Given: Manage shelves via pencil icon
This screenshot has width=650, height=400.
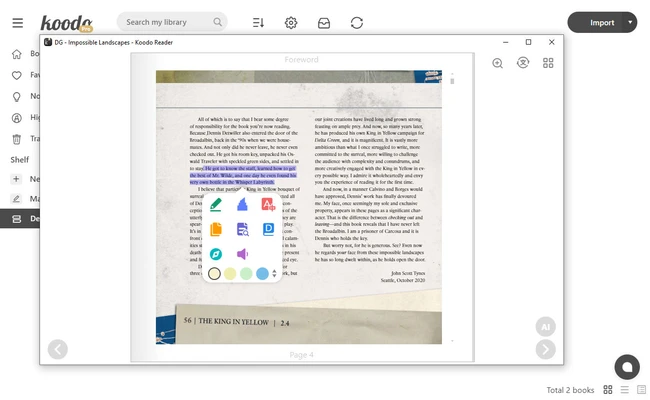Looking at the screenshot, I should 16,199.
